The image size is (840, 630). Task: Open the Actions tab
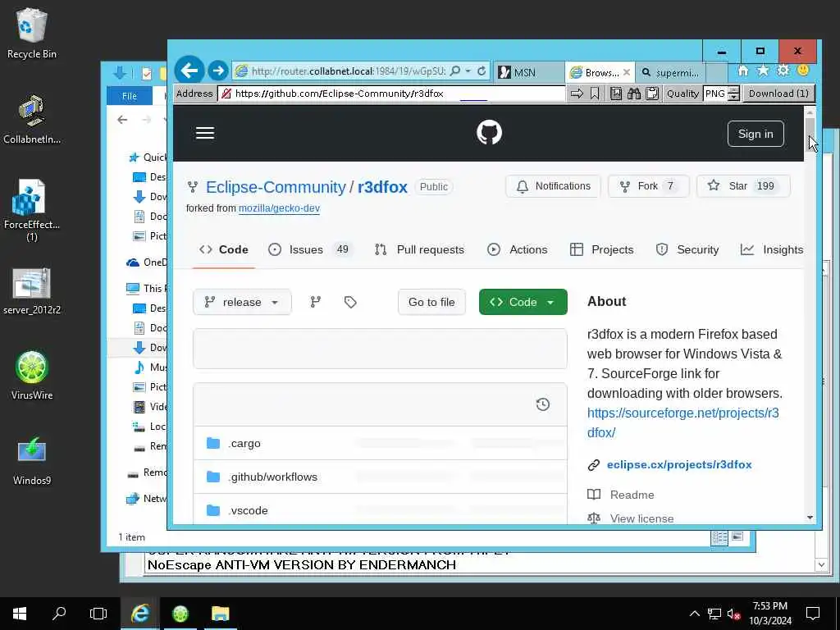point(518,249)
